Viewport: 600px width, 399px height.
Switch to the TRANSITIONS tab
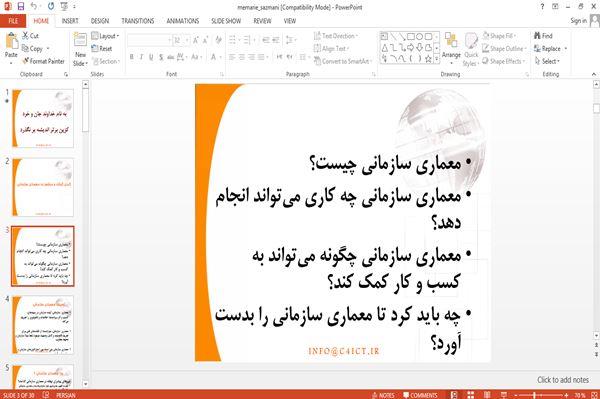(137, 21)
